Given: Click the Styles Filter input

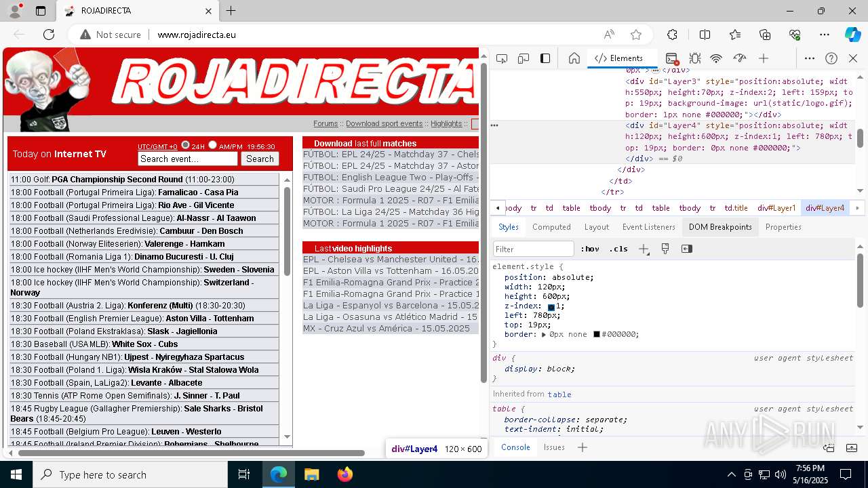Looking at the screenshot, I should (x=534, y=249).
